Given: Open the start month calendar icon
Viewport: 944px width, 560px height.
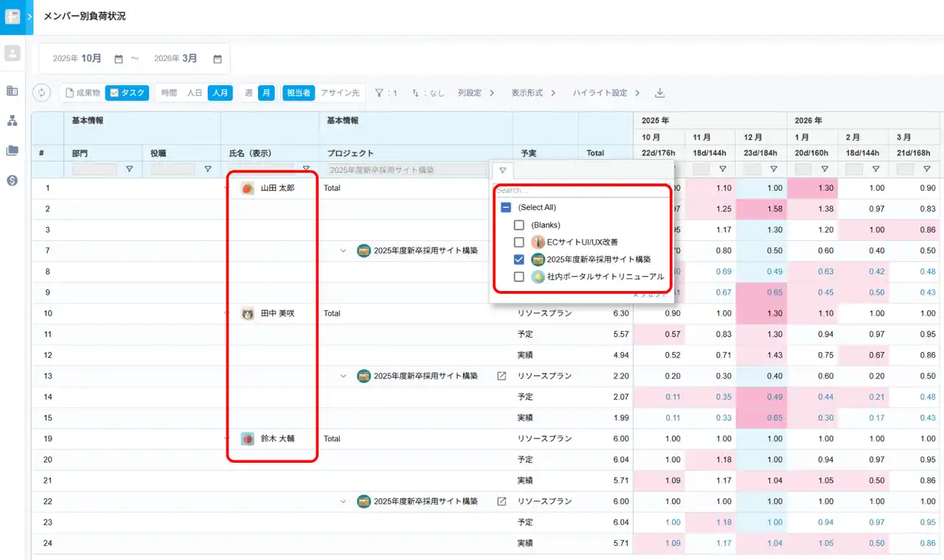Looking at the screenshot, I should coord(119,59).
